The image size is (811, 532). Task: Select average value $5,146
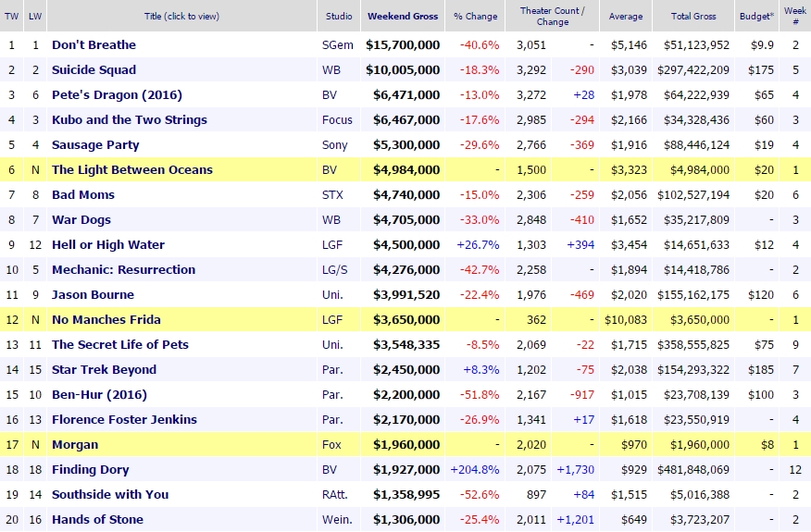pyautogui.click(x=629, y=45)
